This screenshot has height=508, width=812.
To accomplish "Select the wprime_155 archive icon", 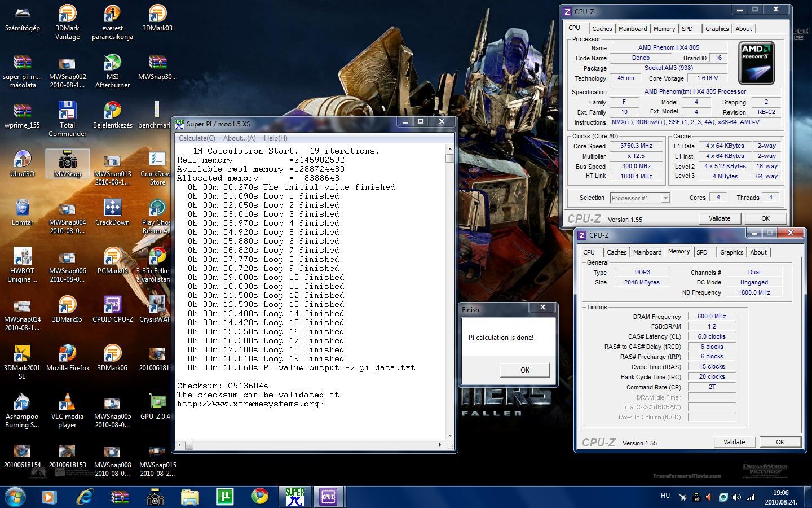I will click(22, 115).
